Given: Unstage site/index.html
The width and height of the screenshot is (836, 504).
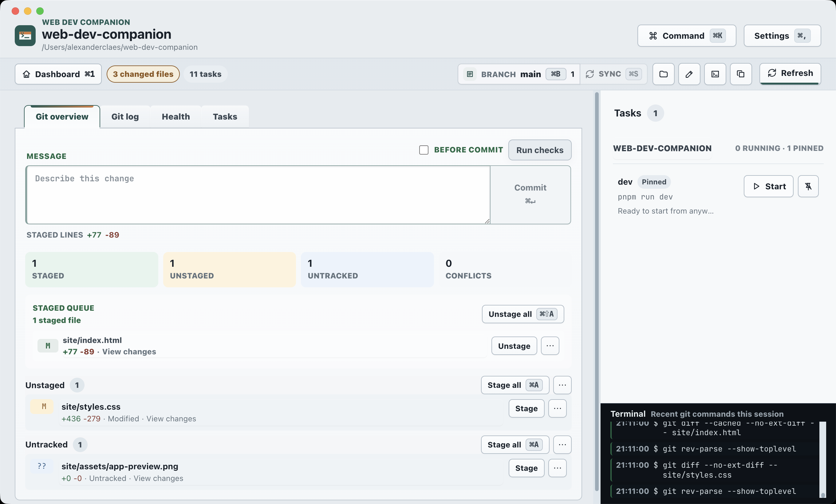Looking at the screenshot, I should point(514,346).
